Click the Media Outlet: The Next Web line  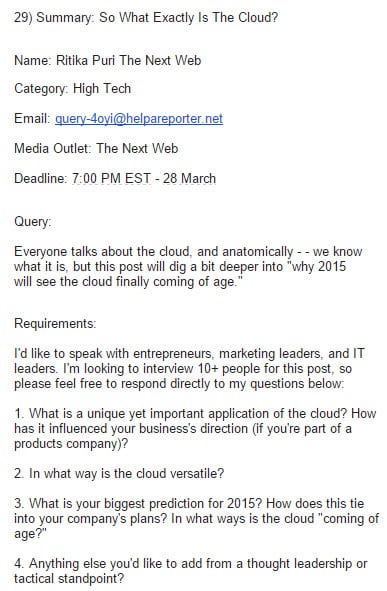pyautogui.click(x=96, y=149)
